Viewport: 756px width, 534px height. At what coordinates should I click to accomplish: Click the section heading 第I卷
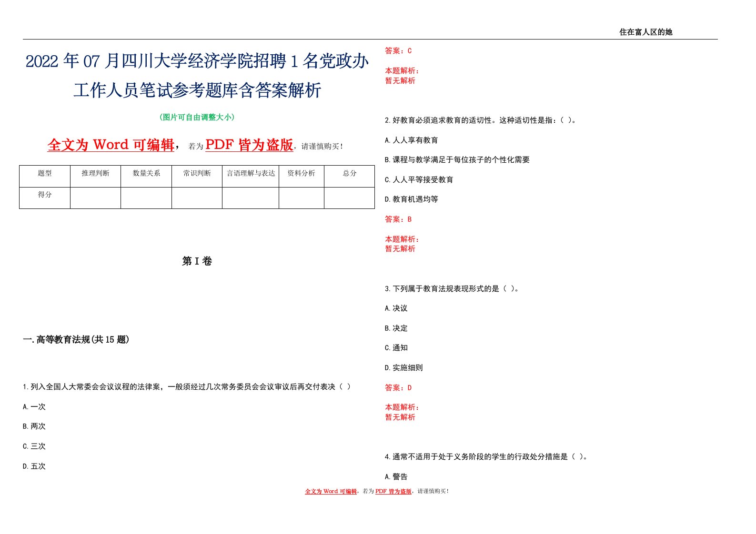click(x=197, y=261)
